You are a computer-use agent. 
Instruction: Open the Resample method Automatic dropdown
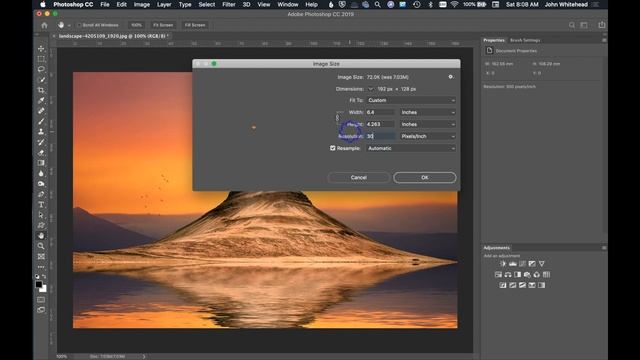tap(411, 148)
